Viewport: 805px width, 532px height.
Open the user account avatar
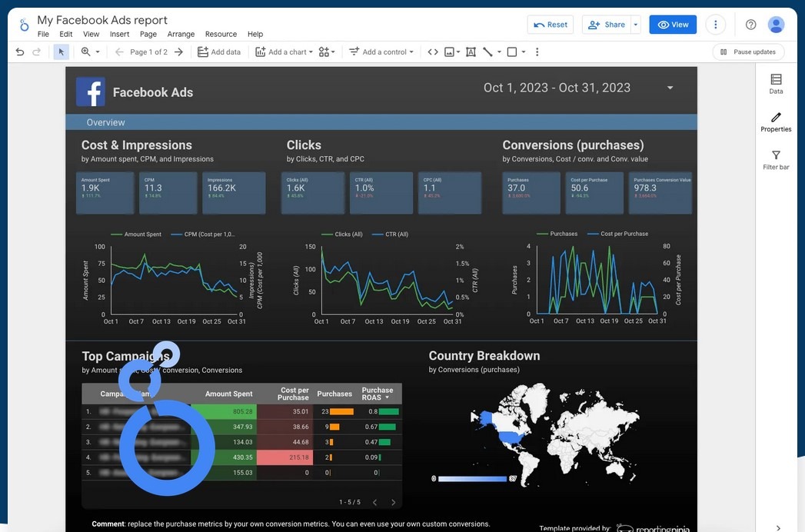[776, 24]
